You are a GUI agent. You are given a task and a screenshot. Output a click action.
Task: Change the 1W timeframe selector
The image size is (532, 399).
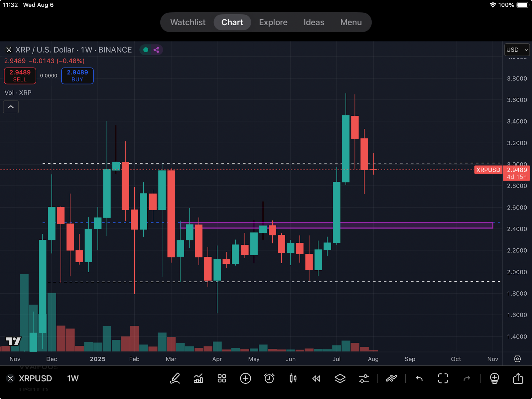[73, 378]
